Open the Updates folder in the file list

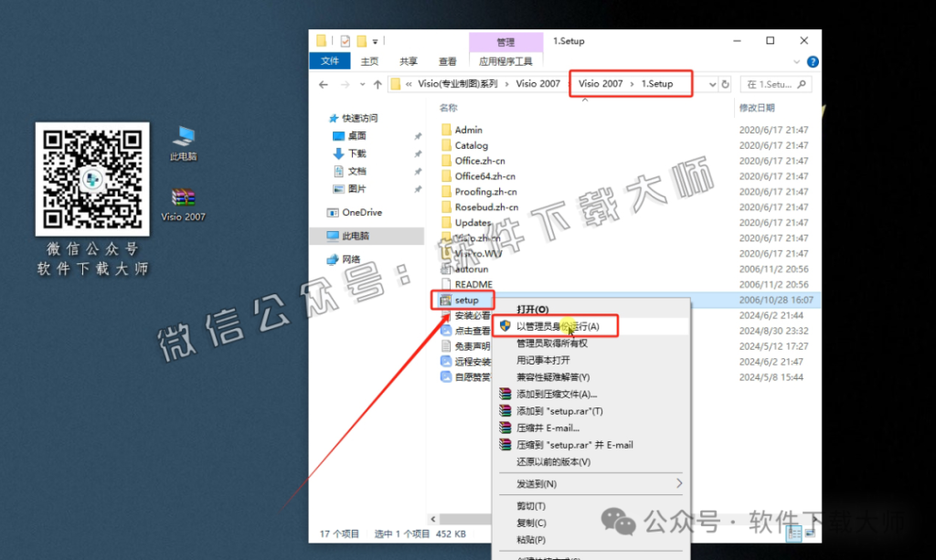pos(474,222)
